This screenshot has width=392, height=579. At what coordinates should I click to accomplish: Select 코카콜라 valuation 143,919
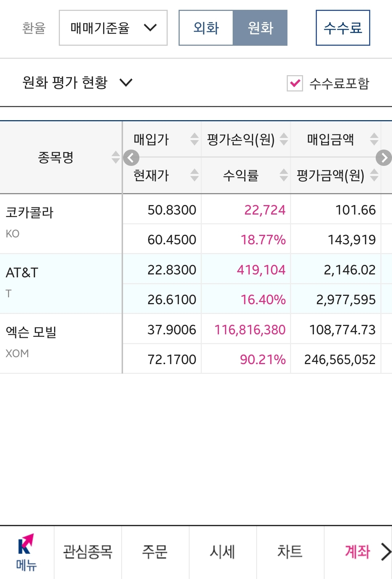click(352, 240)
